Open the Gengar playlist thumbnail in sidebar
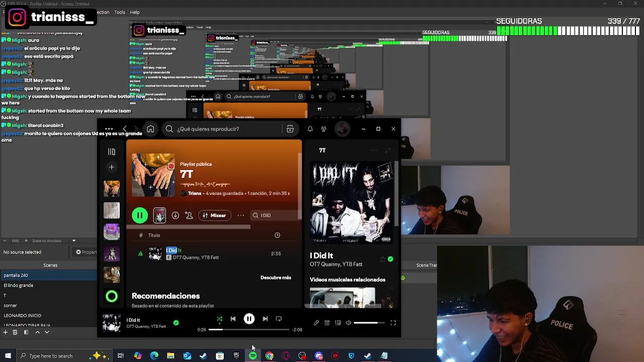The width and height of the screenshot is (644, 362). coord(112,232)
